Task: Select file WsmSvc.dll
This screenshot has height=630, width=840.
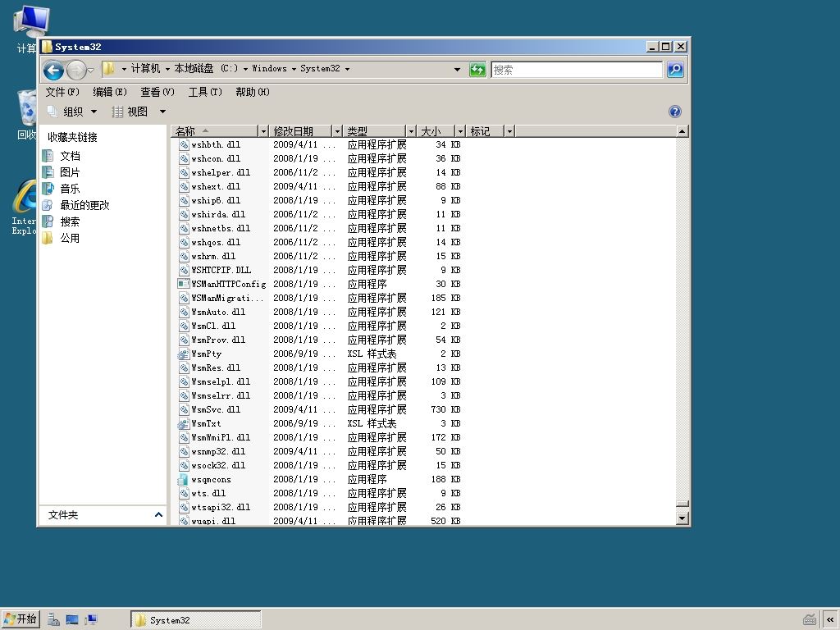Action: point(216,409)
